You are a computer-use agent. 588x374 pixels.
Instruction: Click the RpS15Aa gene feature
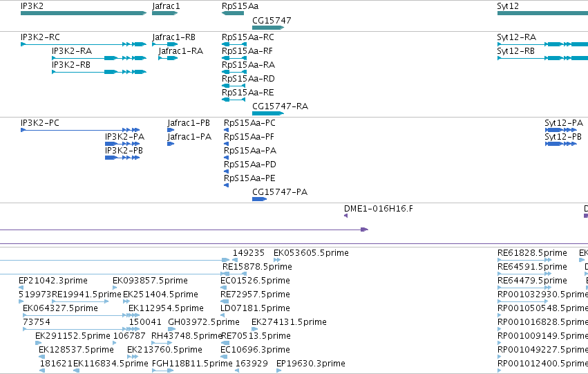pyautogui.click(x=233, y=13)
